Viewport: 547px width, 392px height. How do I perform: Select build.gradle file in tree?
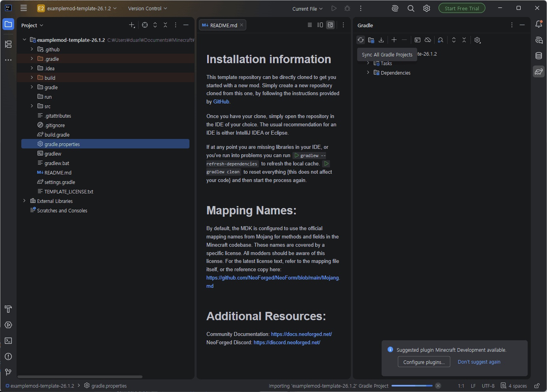tap(57, 135)
